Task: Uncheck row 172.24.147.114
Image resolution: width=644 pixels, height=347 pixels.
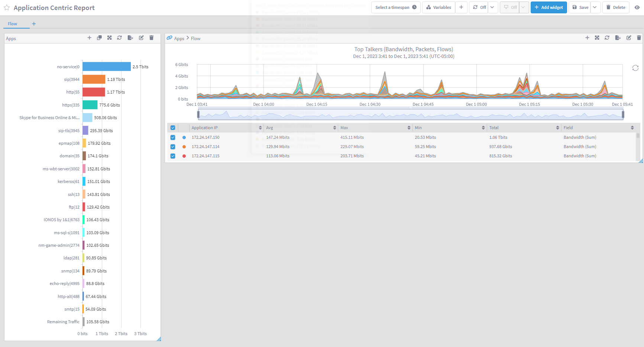Action: click(x=173, y=147)
